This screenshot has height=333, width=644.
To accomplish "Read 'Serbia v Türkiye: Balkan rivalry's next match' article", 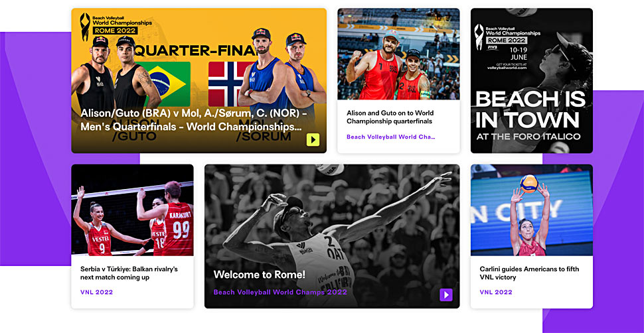I will [x=129, y=273].
